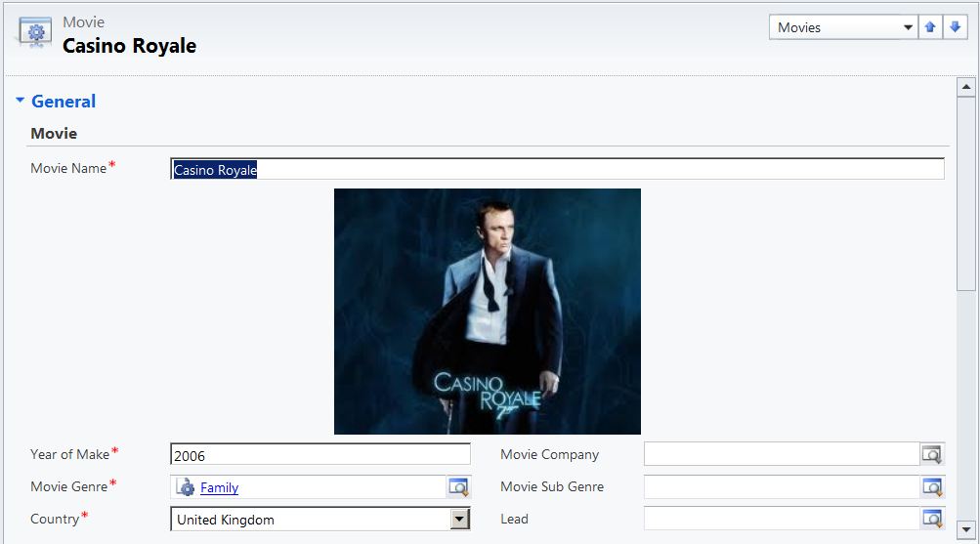Click the Movie section heading

54,133
